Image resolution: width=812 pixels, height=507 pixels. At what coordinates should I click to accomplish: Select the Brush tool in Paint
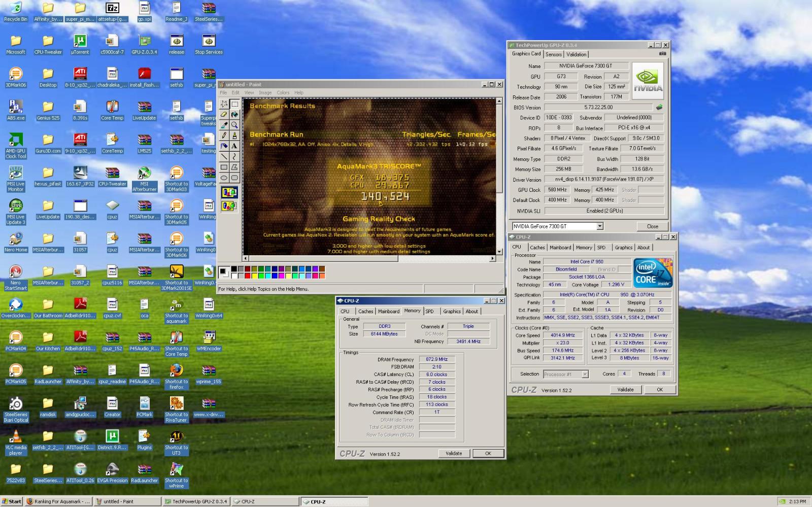pos(234,136)
